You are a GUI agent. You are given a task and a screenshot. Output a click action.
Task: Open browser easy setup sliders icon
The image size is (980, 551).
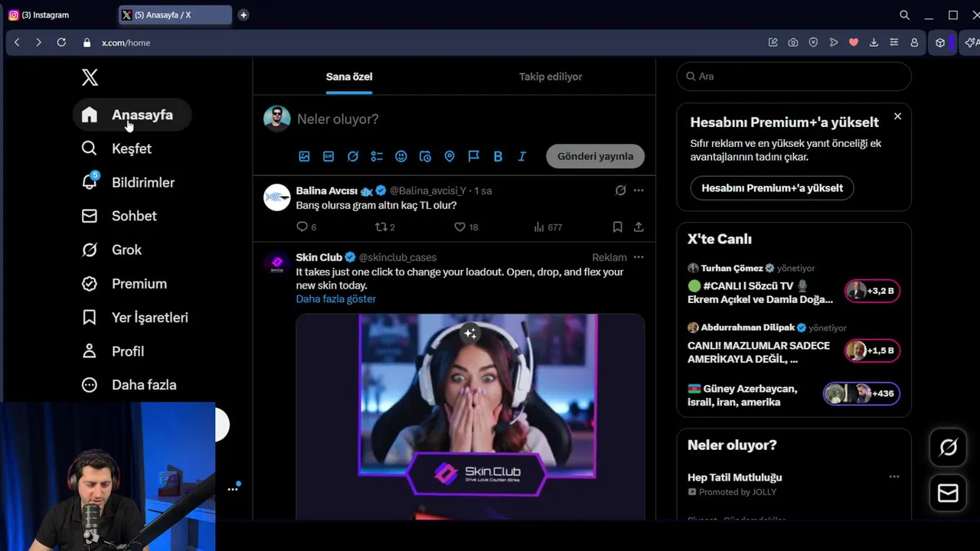pos(893,43)
